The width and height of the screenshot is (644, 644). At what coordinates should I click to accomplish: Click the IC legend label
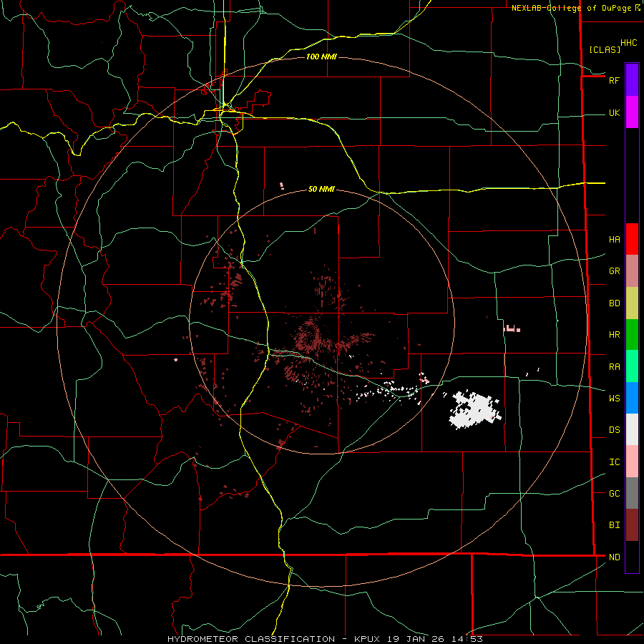point(614,462)
